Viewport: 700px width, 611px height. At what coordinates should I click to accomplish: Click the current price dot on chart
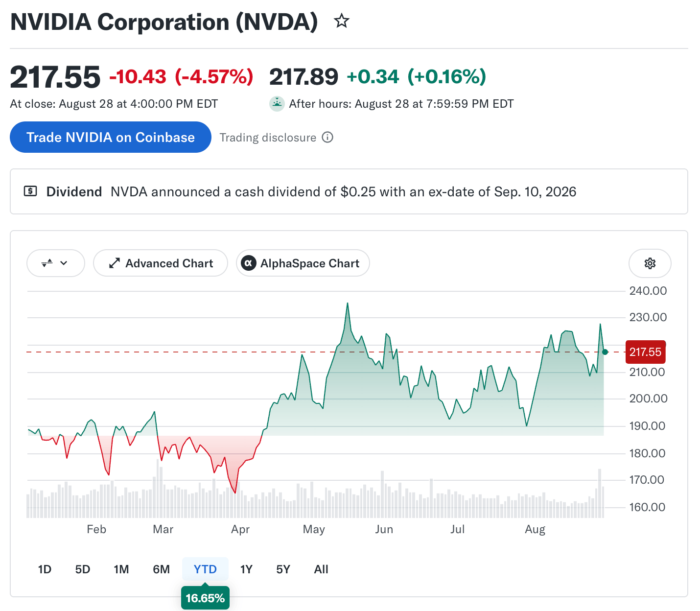[x=605, y=352]
